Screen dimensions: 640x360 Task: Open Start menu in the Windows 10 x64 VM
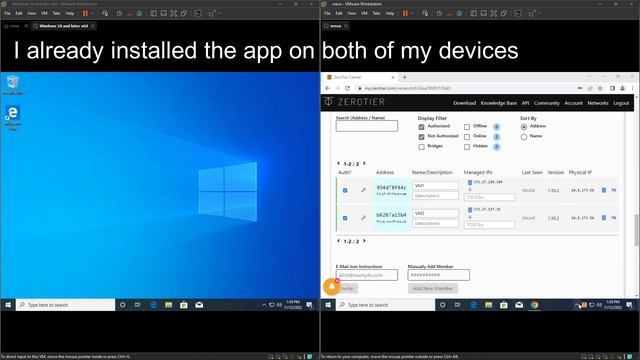[x=8, y=305]
